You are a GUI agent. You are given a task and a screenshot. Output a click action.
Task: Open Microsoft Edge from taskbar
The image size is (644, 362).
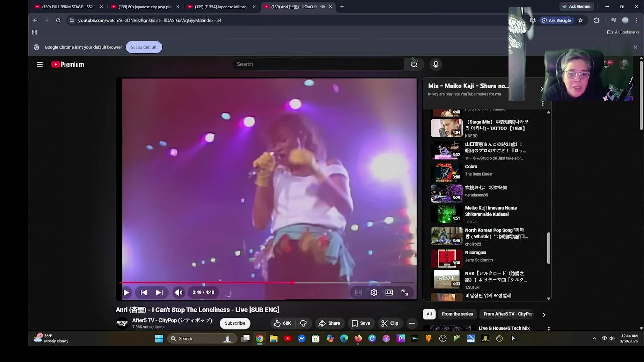coord(344,339)
